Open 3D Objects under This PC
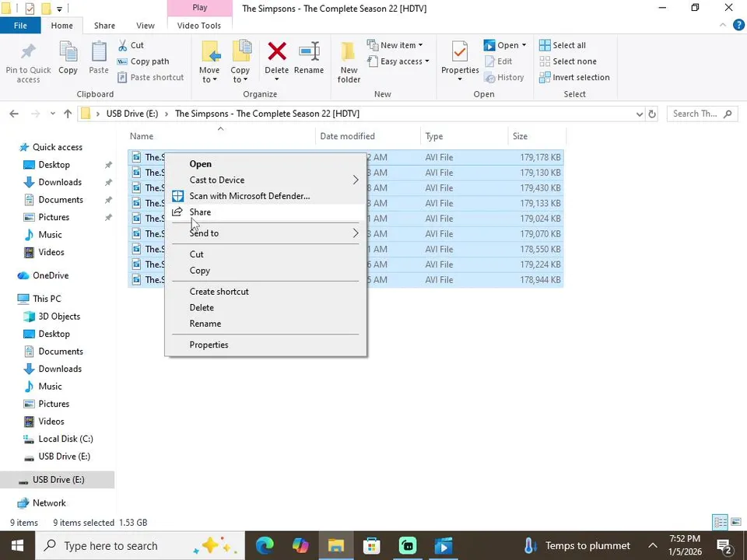 click(x=59, y=317)
